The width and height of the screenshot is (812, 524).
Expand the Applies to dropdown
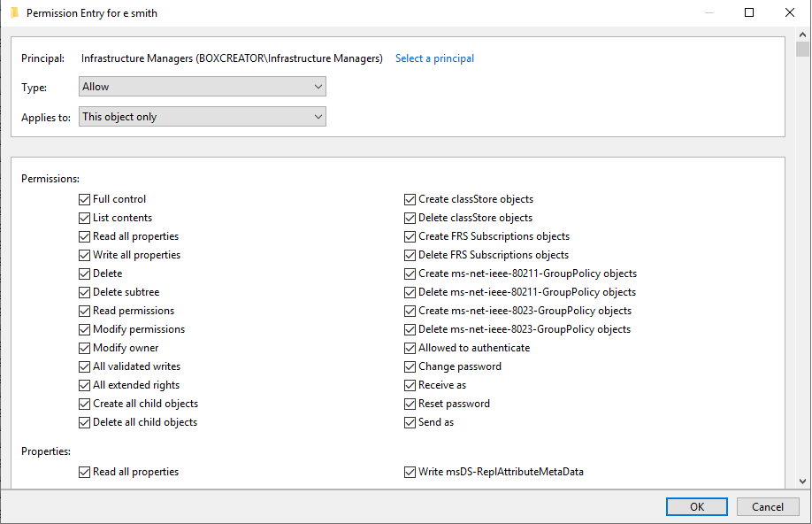point(203,117)
